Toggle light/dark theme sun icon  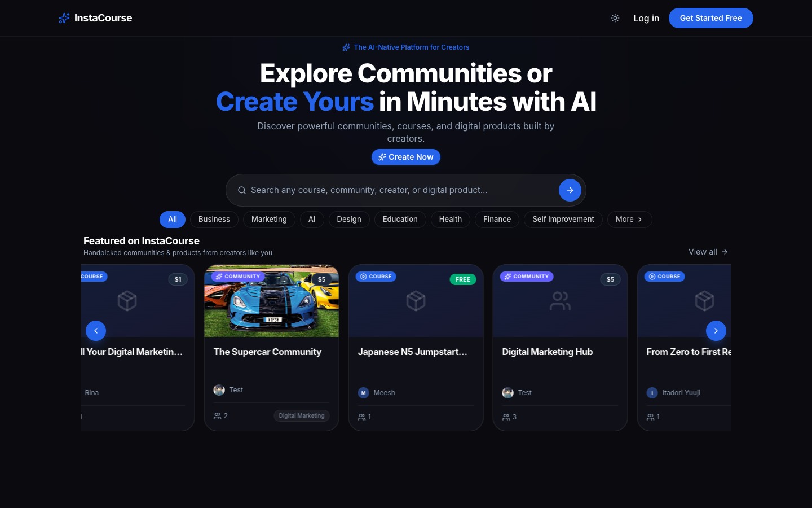point(615,18)
